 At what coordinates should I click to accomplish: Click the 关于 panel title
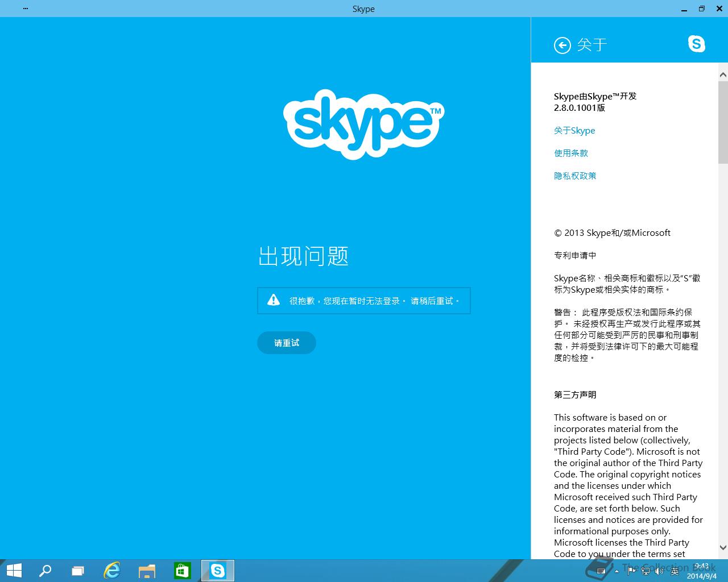click(592, 45)
